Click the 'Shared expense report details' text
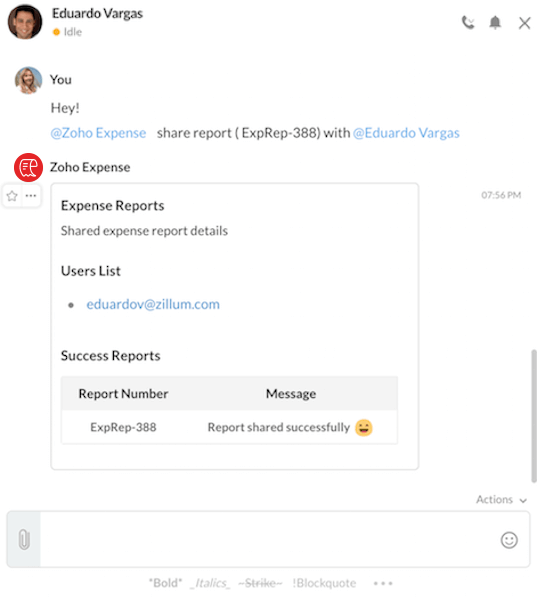 144,231
